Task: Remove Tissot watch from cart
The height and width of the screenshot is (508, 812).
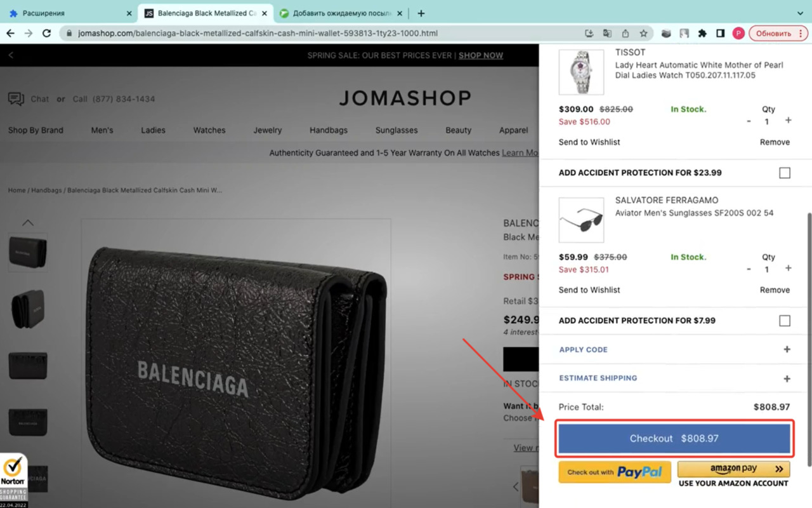Action: pos(775,142)
